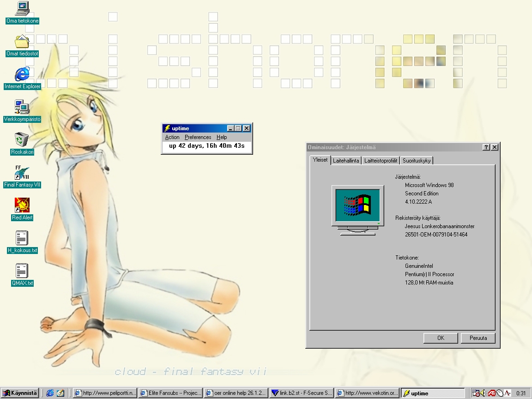Select the QMAX.txt text file
The width and height of the screenshot is (532, 399).
tap(22, 271)
